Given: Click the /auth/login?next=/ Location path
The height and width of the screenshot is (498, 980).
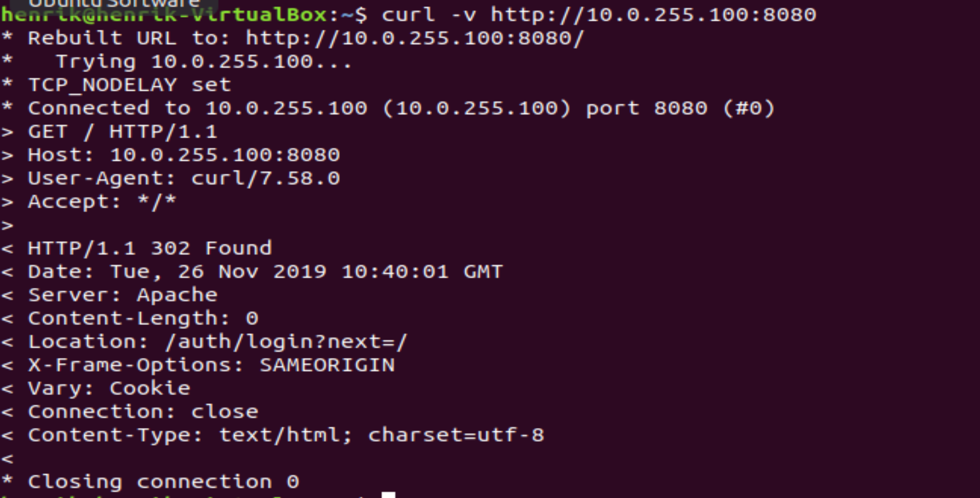Looking at the screenshot, I should point(286,342).
